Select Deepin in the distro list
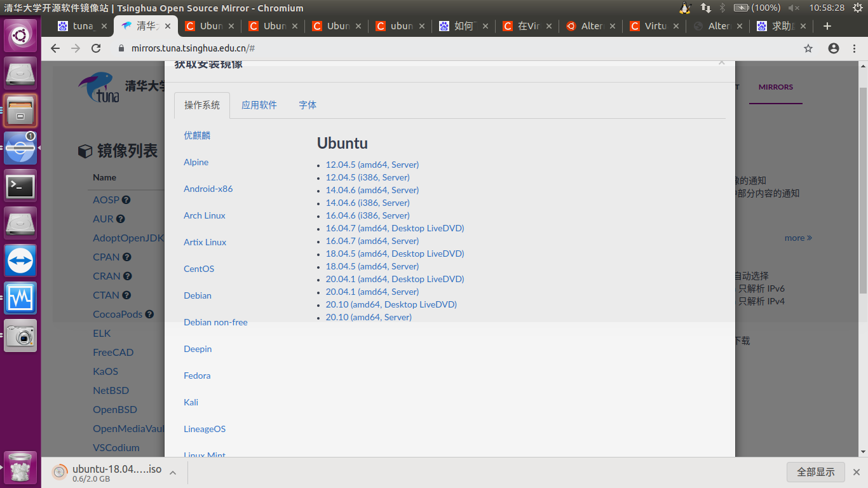The image size is (868, 488). point(198,349)
